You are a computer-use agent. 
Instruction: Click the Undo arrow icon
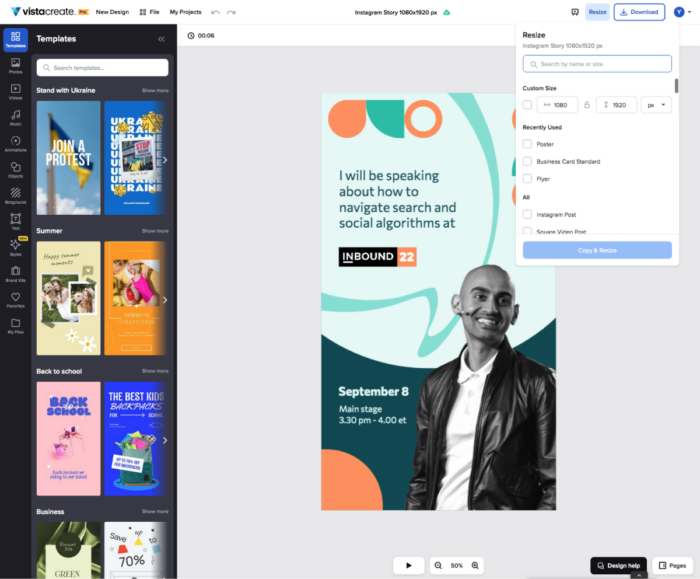coord(216,12)
